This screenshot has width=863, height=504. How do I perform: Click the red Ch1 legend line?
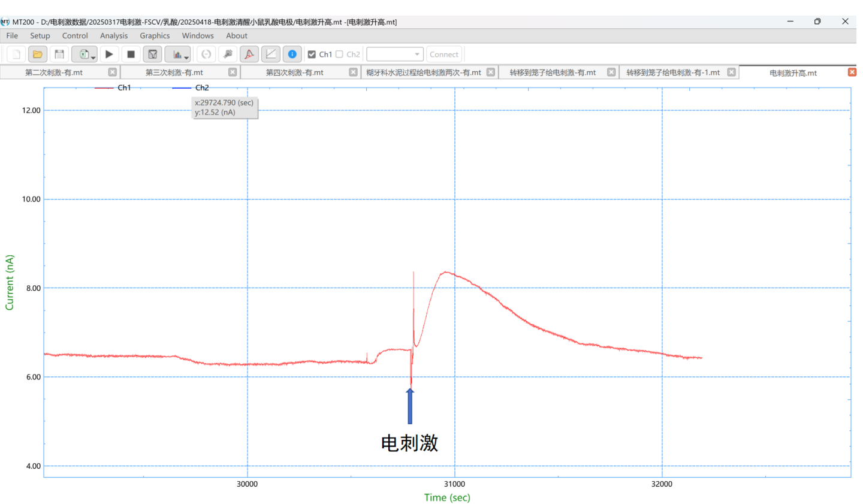104,88
